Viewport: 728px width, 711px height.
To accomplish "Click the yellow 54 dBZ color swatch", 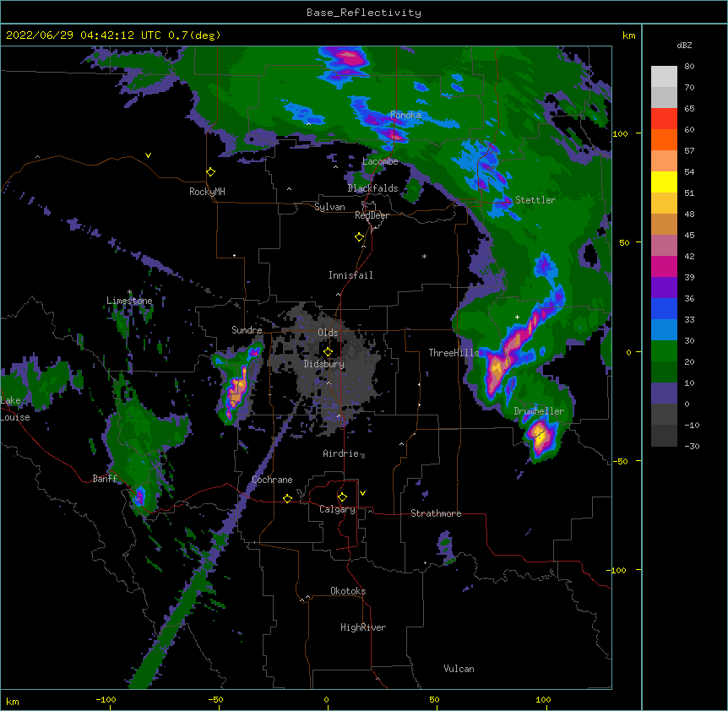I will (664, 182).
